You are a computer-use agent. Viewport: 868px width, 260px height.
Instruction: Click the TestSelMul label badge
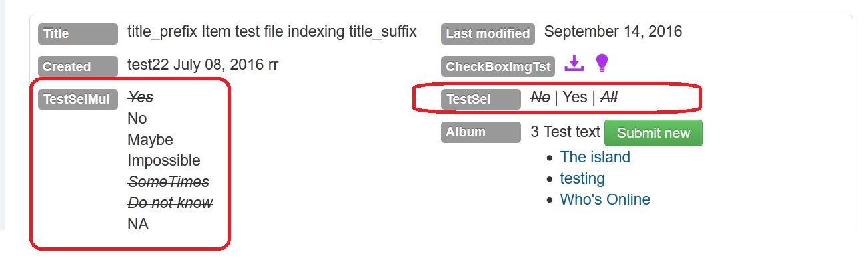click(78, 99)
